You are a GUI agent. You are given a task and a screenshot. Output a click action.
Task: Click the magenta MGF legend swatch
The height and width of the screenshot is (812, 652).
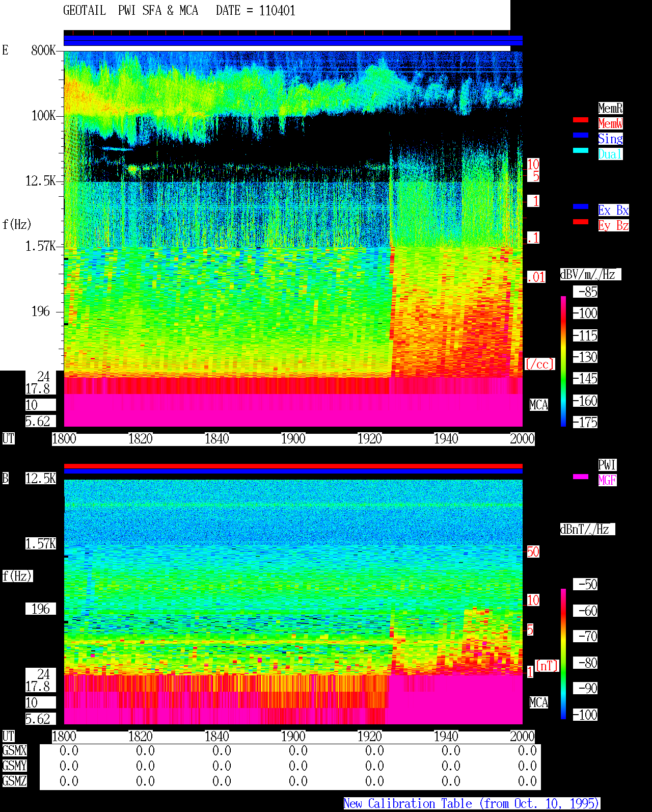coord(581,477)
